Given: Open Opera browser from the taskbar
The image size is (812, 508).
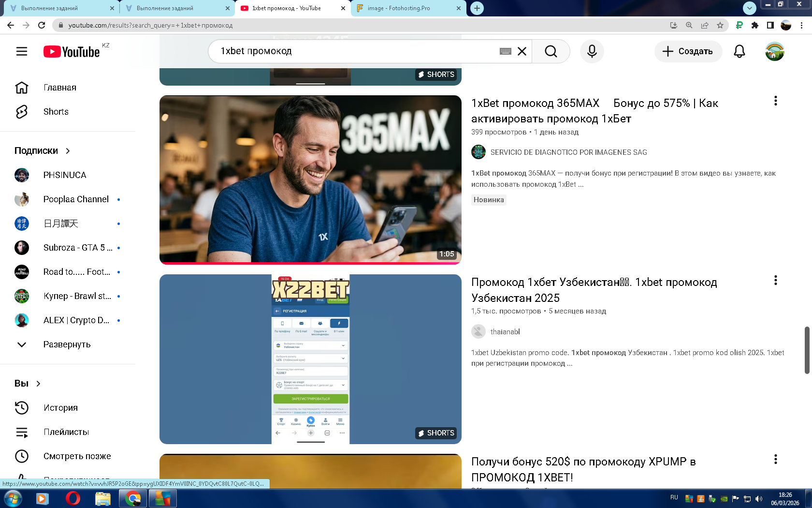Looking at the screenshot, I should point(72,498).
